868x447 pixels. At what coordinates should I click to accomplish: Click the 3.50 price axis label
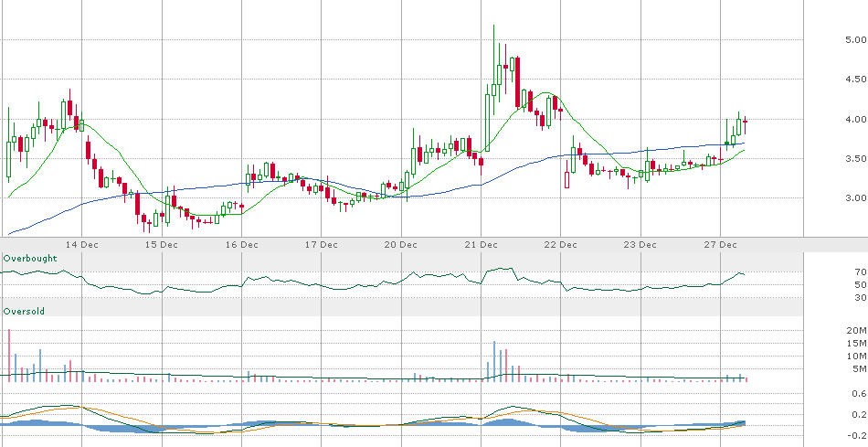856,158
